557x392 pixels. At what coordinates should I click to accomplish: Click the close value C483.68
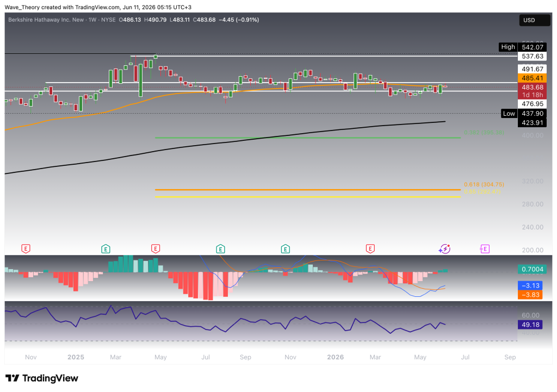(x=205, y=20)
